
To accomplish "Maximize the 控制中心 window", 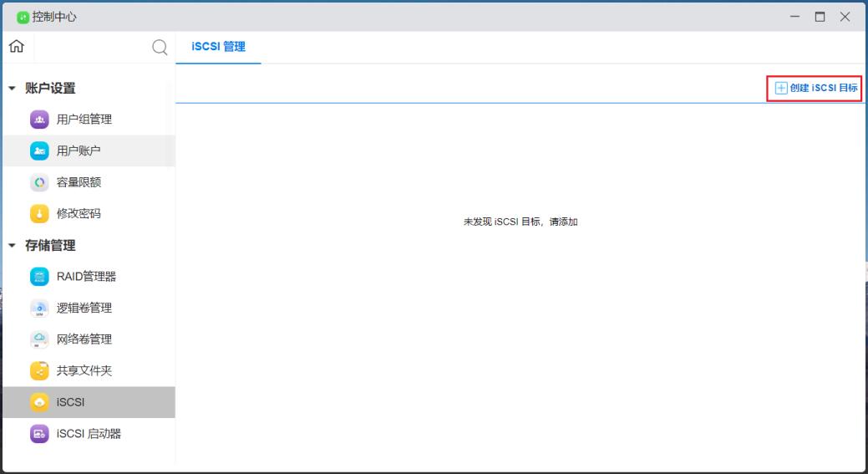I will 820,17.
